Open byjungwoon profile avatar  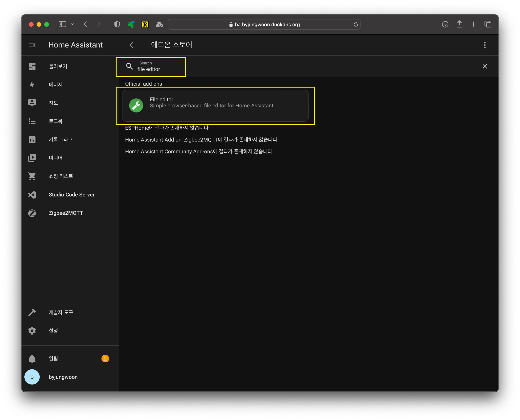tap(32, 377)
